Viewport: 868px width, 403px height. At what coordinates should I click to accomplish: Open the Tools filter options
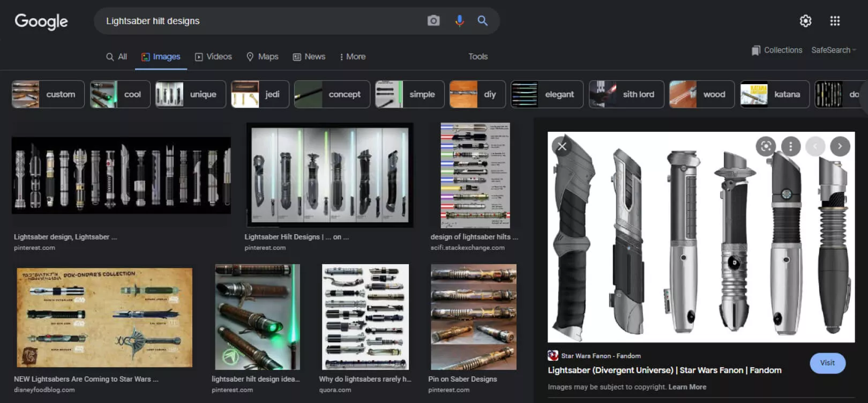[x=478, y=57]
